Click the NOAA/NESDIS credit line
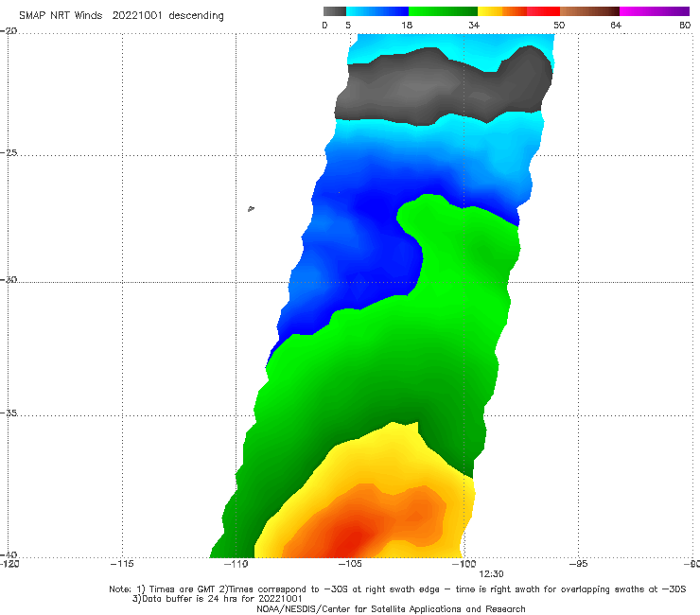 [x=391, y=608]
